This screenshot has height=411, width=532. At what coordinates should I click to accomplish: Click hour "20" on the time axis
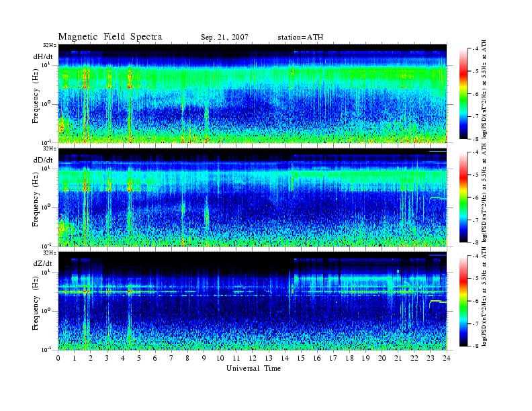point(382,358)
